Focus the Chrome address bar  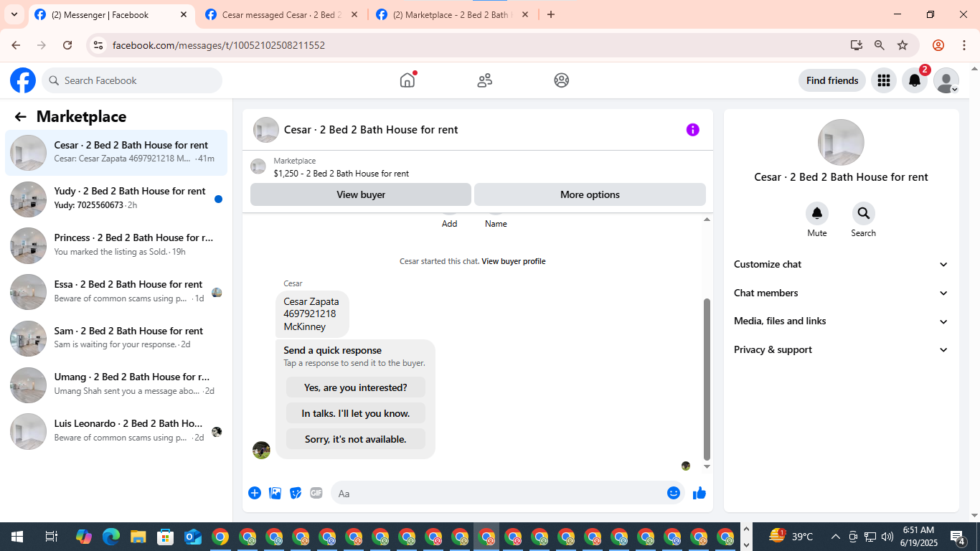point(473,45)
